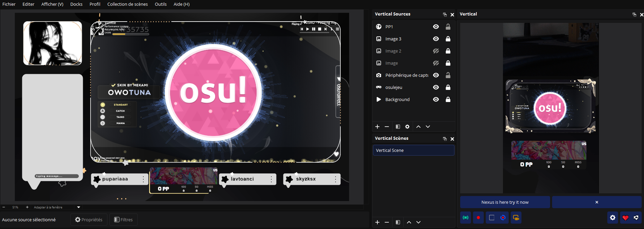Select the PP1 source row
Viewport: 644px width, 229px height.
coord(413,27)
